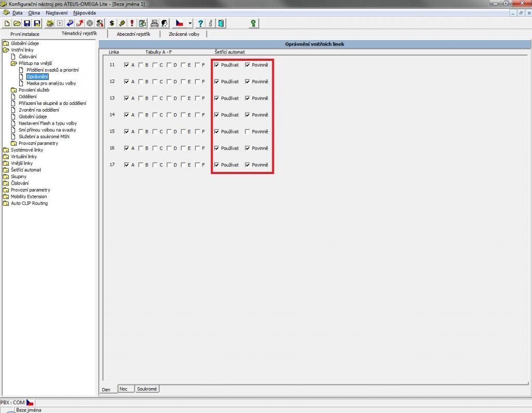
Task: Click the dollar sign toolbar icon
Action: [112, 23]
